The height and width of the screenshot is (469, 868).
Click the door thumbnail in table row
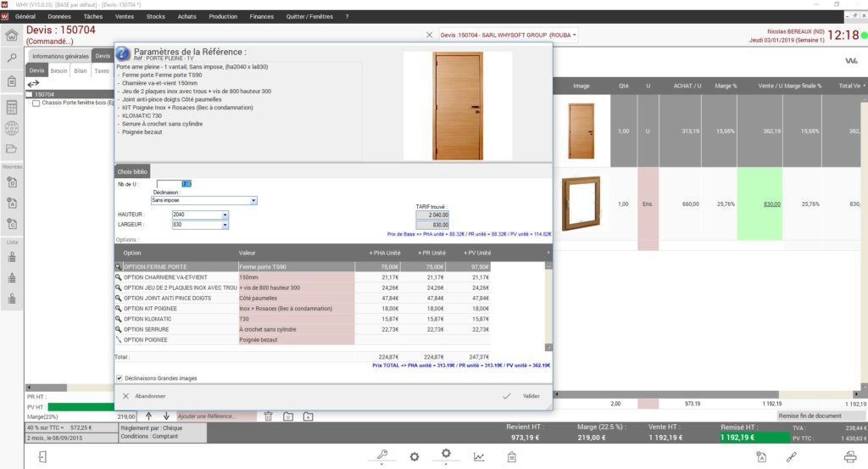point(581,131)
